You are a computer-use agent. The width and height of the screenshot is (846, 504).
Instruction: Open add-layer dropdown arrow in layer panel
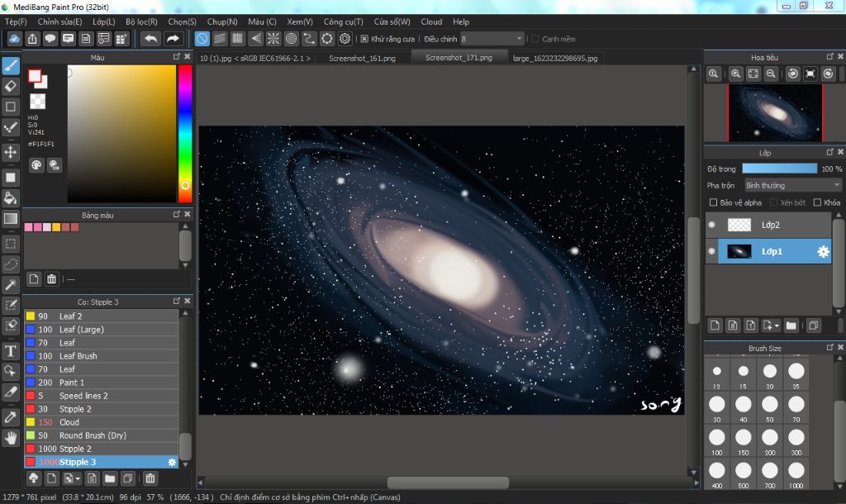(x=777, y=326)
